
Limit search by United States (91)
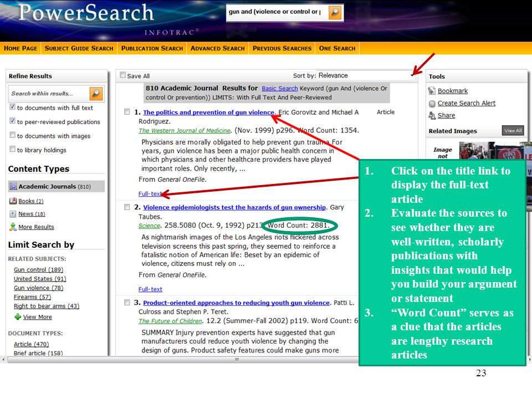click(40, 279)
